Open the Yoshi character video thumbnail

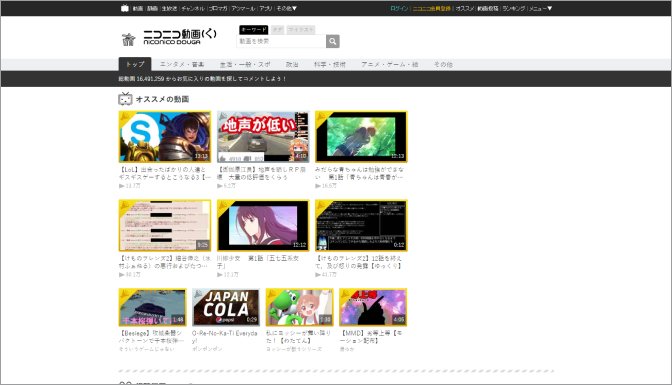[299, 307]
